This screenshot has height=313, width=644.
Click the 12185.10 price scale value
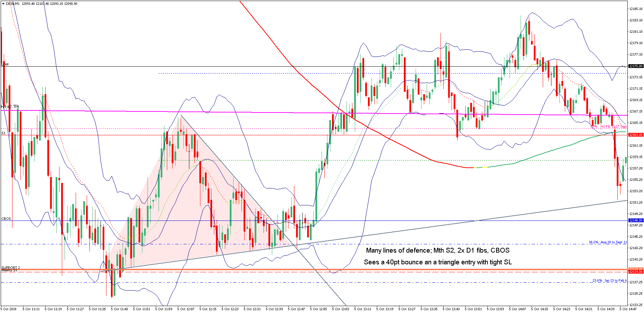636,9
